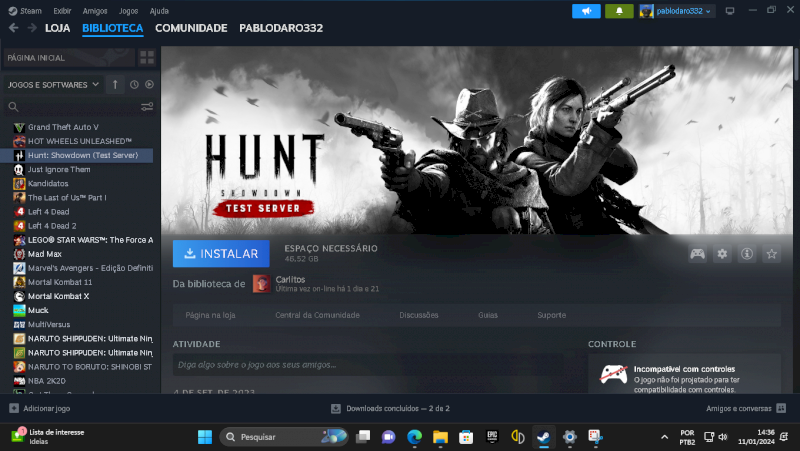
Task: Open Discussões link
Action: click(419, 315)
